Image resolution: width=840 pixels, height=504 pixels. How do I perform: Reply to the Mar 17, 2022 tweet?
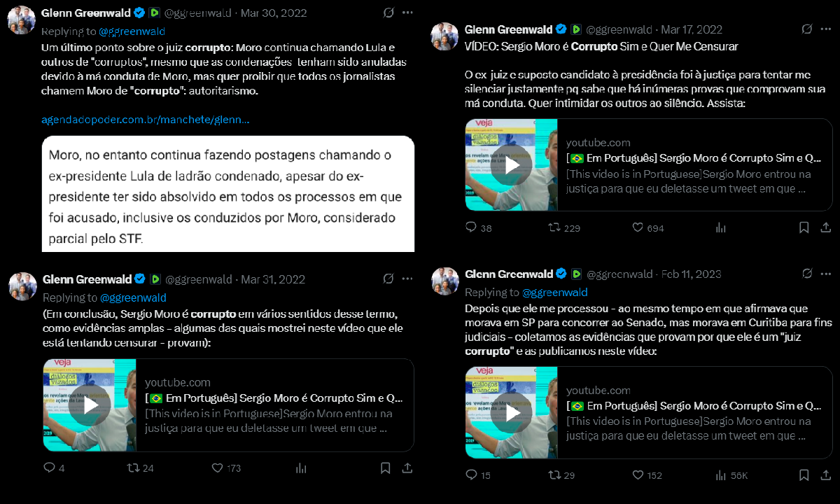(471, 227)
